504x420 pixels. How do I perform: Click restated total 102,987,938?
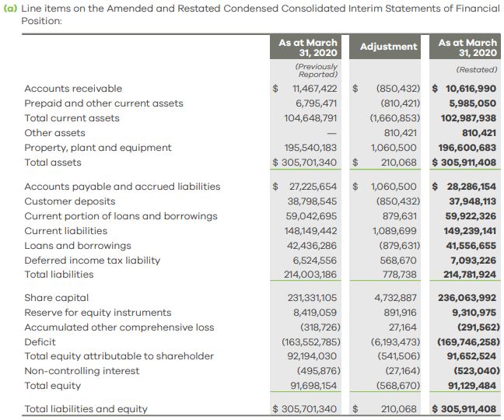coord(469,118)
